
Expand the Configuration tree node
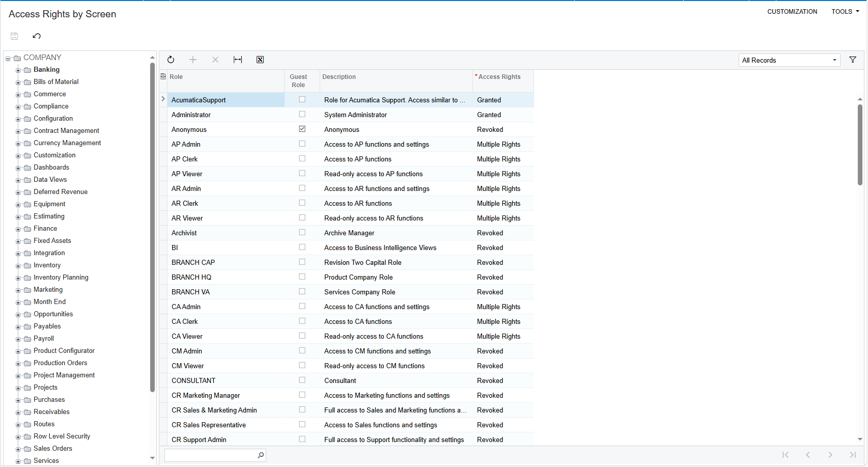(x=18, y=119)
